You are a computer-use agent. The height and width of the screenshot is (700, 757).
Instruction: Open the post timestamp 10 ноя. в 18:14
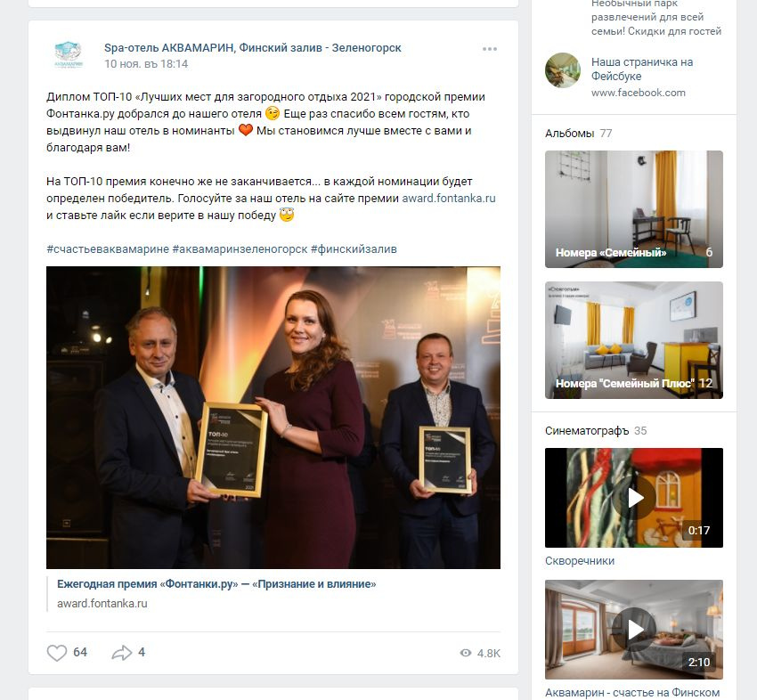(146, 64)
